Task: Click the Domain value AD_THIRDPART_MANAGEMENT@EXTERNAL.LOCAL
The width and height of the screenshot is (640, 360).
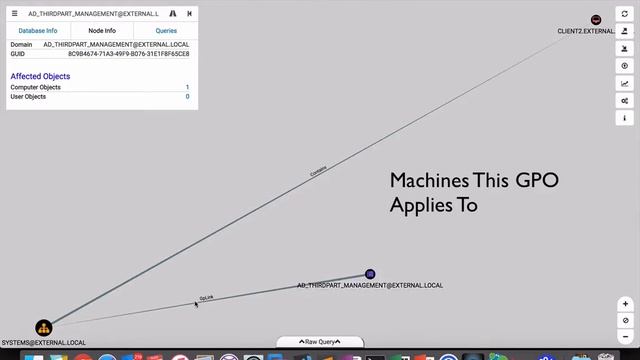Action: pyautogui.click(x=116, y=44)
